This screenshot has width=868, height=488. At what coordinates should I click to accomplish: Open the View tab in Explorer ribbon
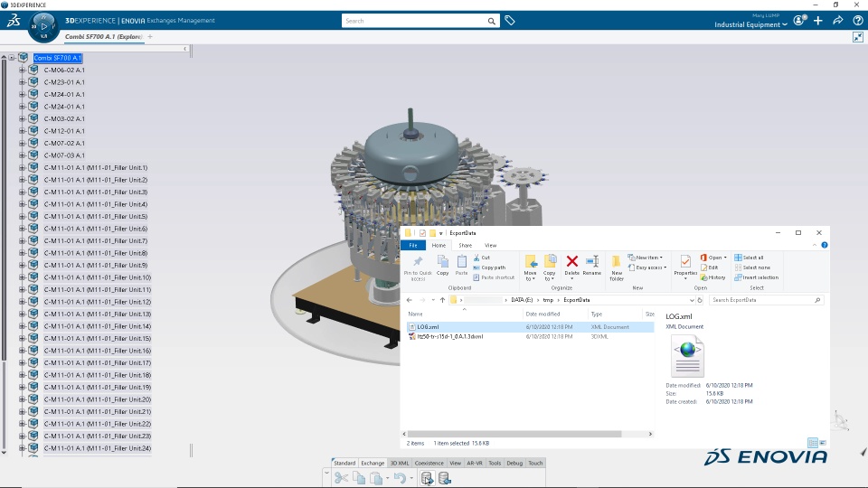490,245
